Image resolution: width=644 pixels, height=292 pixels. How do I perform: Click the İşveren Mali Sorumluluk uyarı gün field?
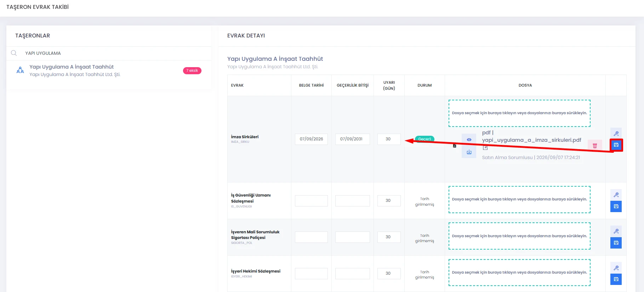click(x=389, y=237)
